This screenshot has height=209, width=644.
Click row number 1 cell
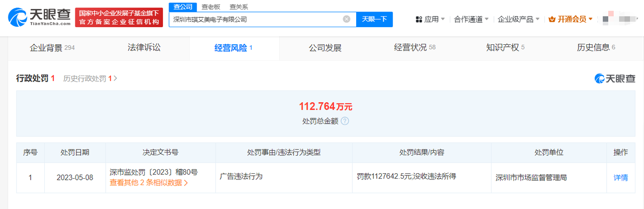click(x=30, y=177)
